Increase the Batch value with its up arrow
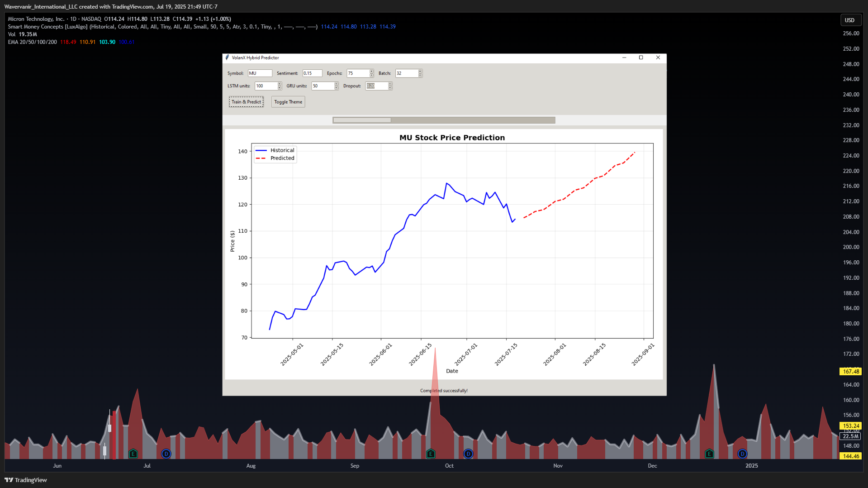868x488 pixels. click(420, 72)
